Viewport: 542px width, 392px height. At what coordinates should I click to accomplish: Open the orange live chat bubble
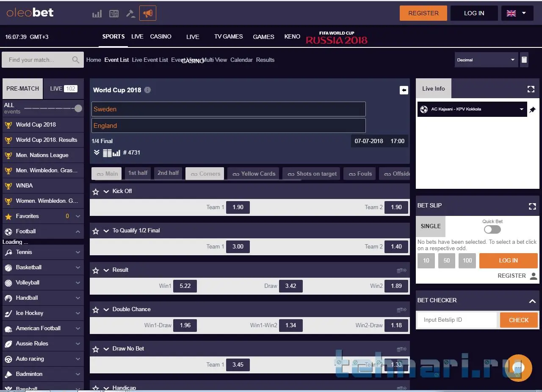[519, 368]
